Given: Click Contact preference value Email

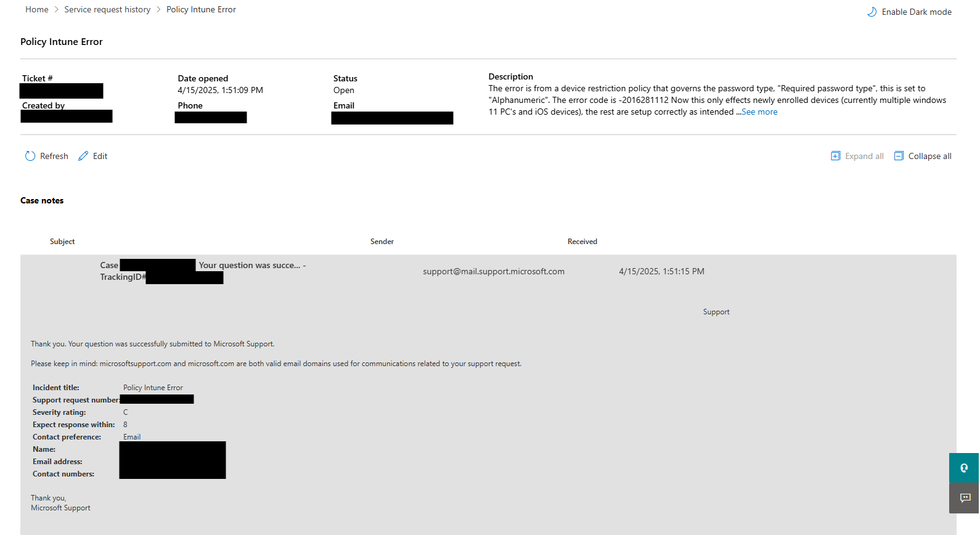Looking at the screenshot, I should (x=132, y=437).
